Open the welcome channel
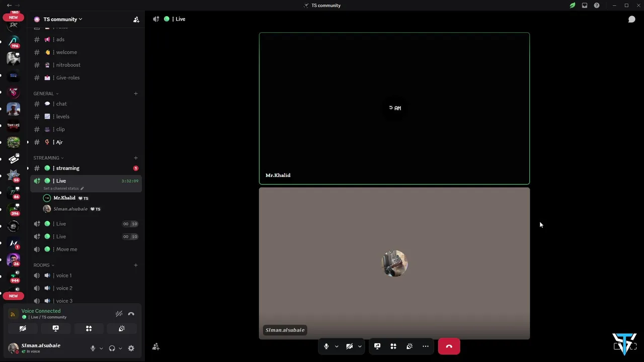Screen dimensions: 644x362 click(x=86, y=52)
